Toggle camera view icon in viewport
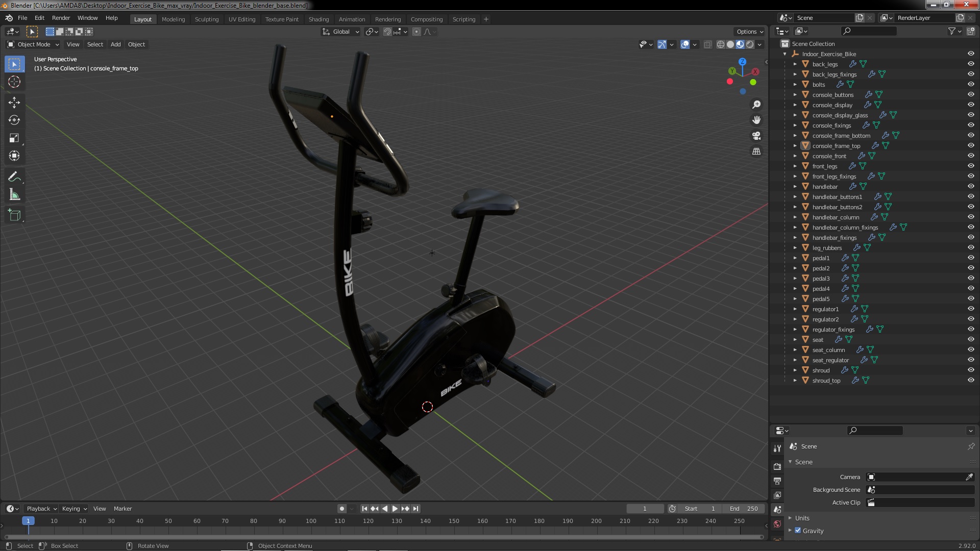 pos(756,136)
